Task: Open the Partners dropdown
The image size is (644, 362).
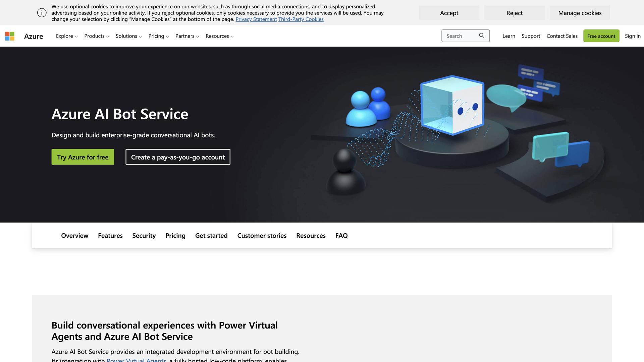Action: pos(187,36)
